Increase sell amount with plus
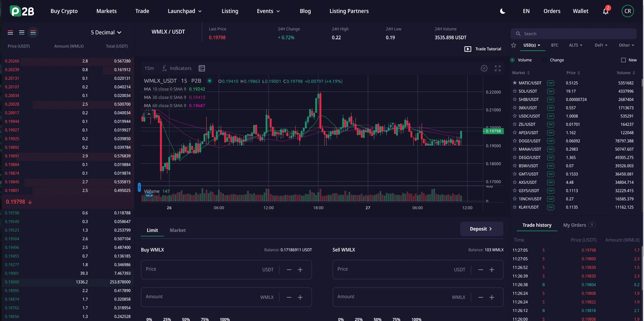This screenshot has width=644, height=321. coord(492,298)
